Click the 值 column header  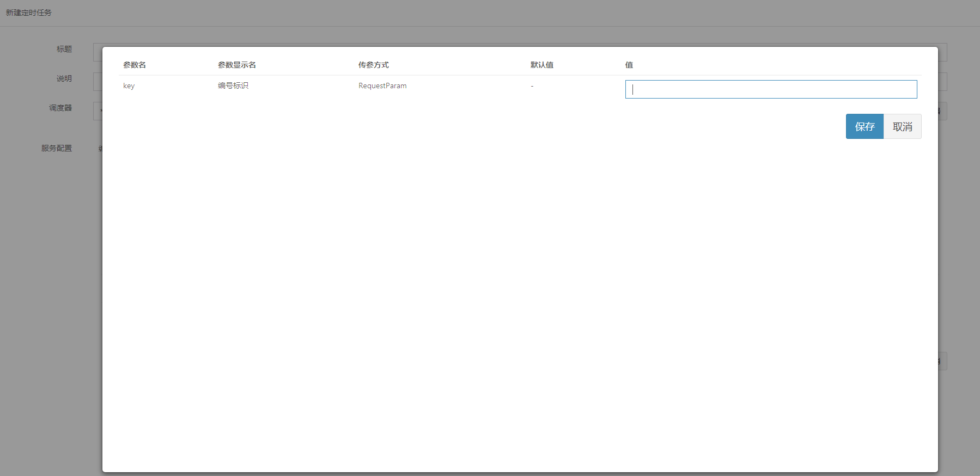pyautogui.click(x=629, y=65)
